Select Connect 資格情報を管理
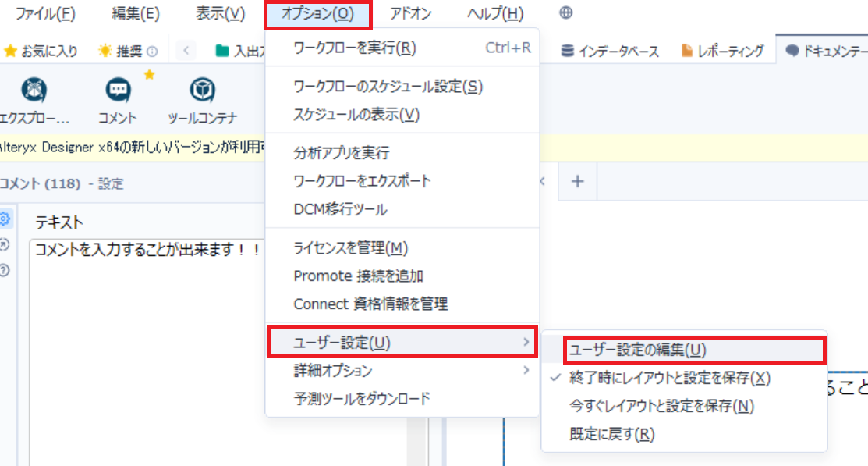The image size is (868, 466). click(402, 304)
